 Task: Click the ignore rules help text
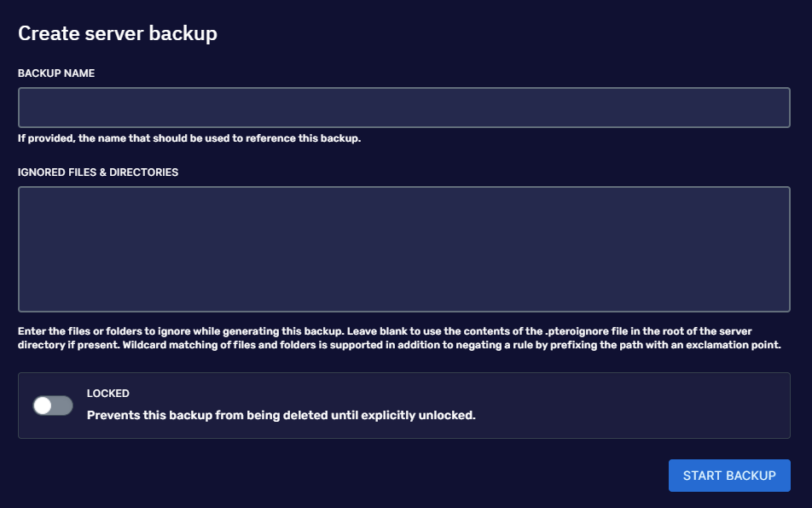401,338
